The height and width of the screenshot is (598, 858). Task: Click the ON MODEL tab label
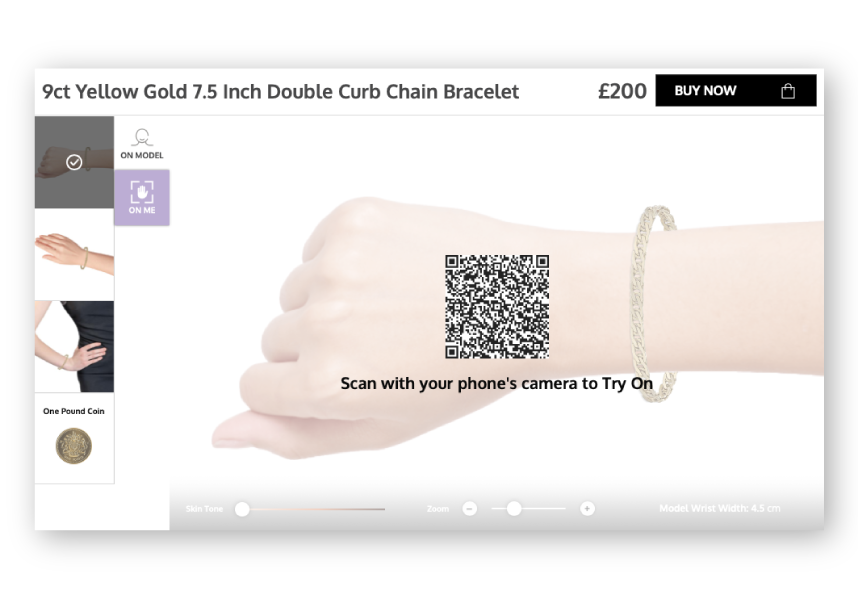[142, 155]
